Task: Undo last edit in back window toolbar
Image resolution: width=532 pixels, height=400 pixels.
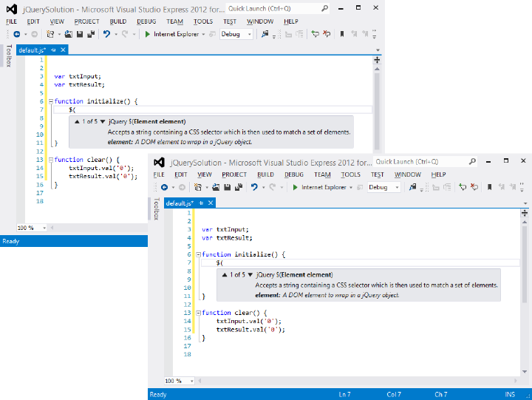Action: [x=106, y=33]
